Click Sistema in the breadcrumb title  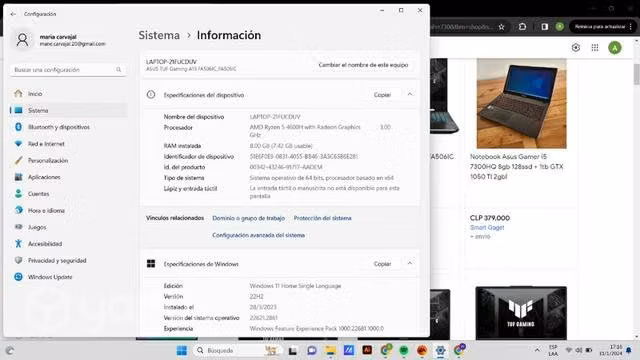click(159, 36)
